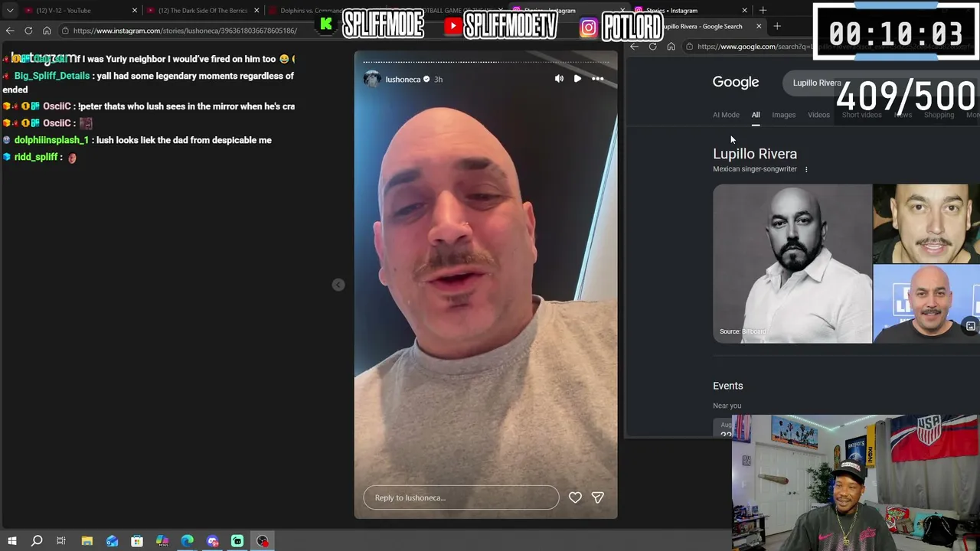The width and height of the screenshot is (980, 551).
Task: Open the Windows Start menu
Action: (x=12, y=541)
